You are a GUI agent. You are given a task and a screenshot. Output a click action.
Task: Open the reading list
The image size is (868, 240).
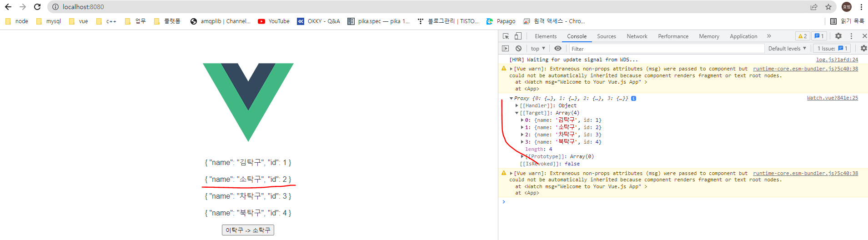click(847, 21)
